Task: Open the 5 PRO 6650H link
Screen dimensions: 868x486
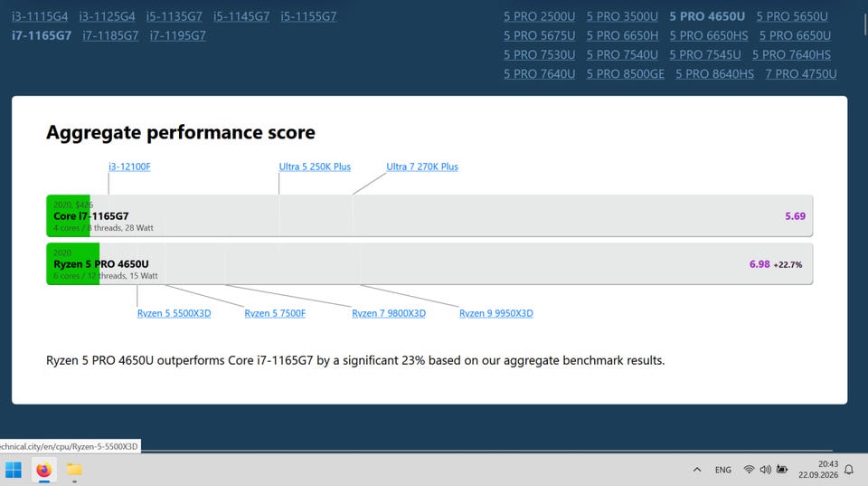Action: (x=622, y=35)
